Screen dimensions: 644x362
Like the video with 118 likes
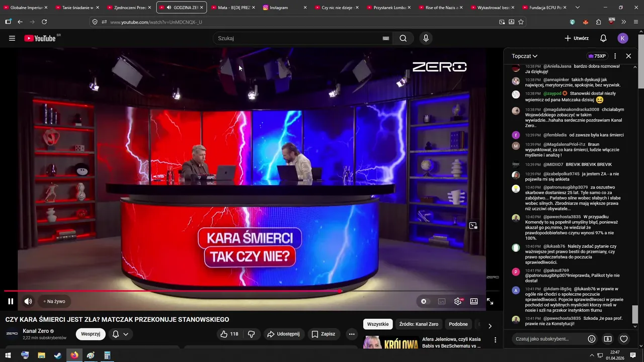229,334
